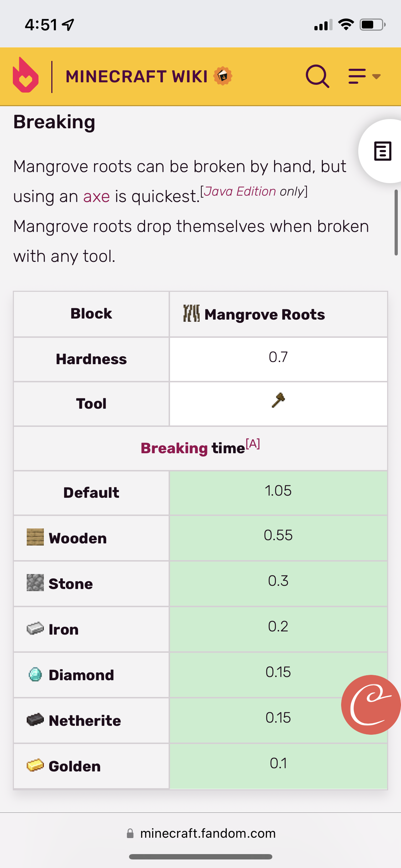This screenshot has height=868, width=401.
Task: Tap the Mangrove Roots block icon
Action: click(x=191, y=314)
